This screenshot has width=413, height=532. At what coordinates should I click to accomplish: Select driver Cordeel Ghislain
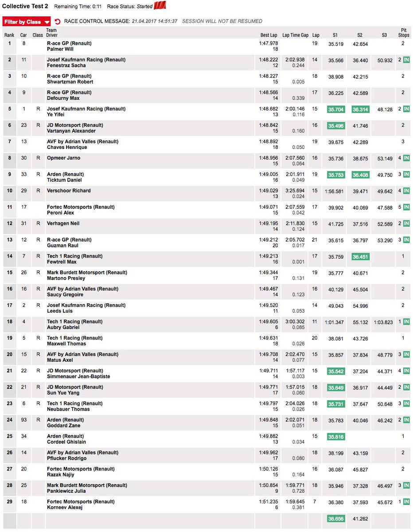pos(66,442)
